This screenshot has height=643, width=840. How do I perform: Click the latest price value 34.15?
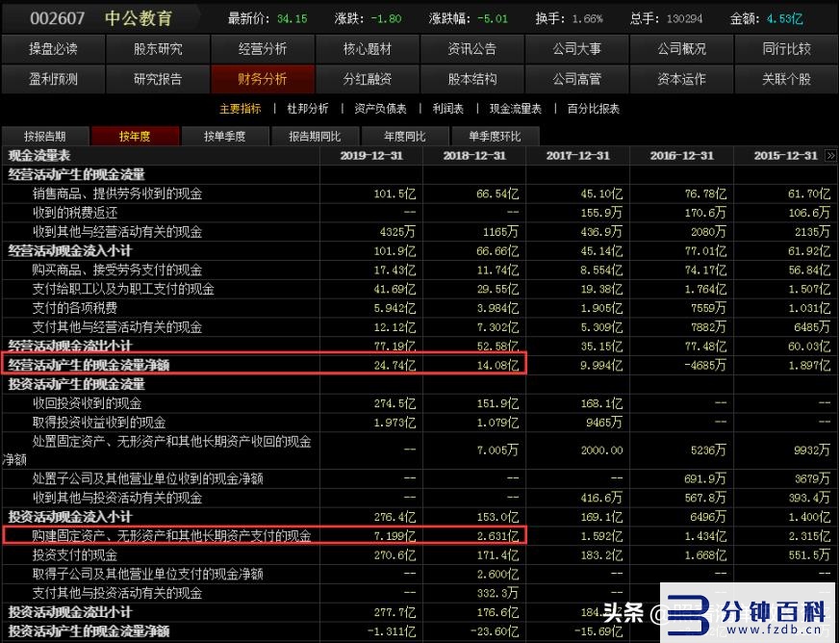[x=292, y=18]
